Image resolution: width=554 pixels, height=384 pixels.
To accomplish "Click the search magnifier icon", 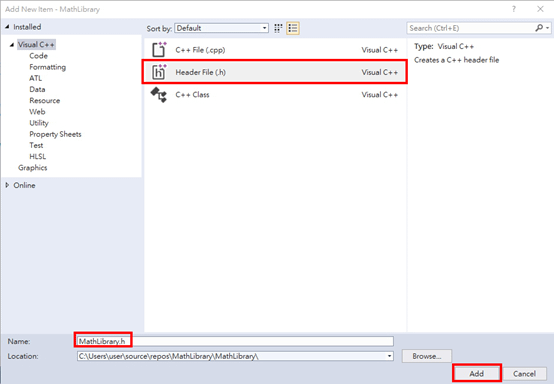I will [x=539, y=28].
